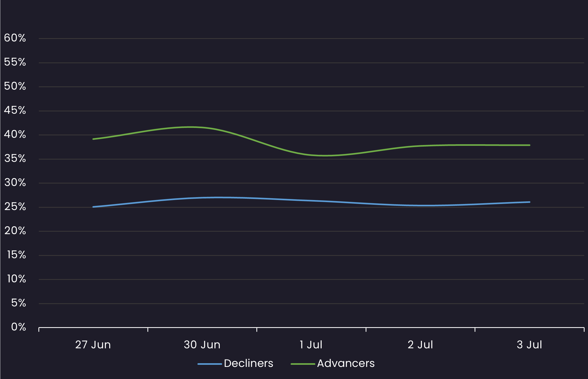Click Decliners line start at 27 Jun
Image resolution: width=588 pixels, height=379 pixels.
click(94, 207)
